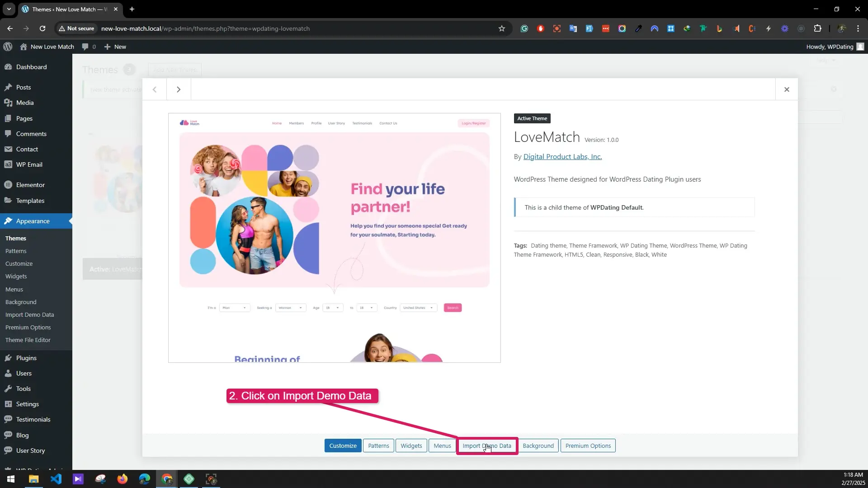868x488 pixels.
Task: Open Contact menu icon
Action: click(x=8, y=149)
